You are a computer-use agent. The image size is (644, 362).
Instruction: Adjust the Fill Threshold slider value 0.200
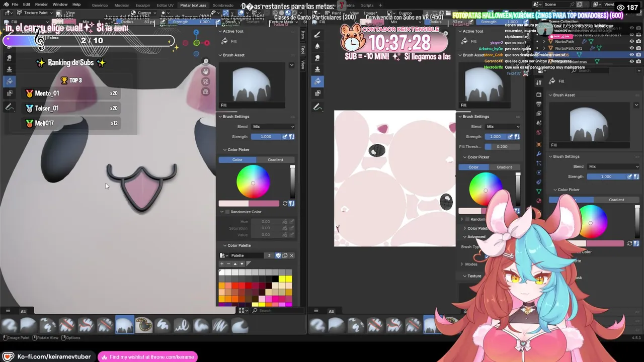tap(503, 147)
